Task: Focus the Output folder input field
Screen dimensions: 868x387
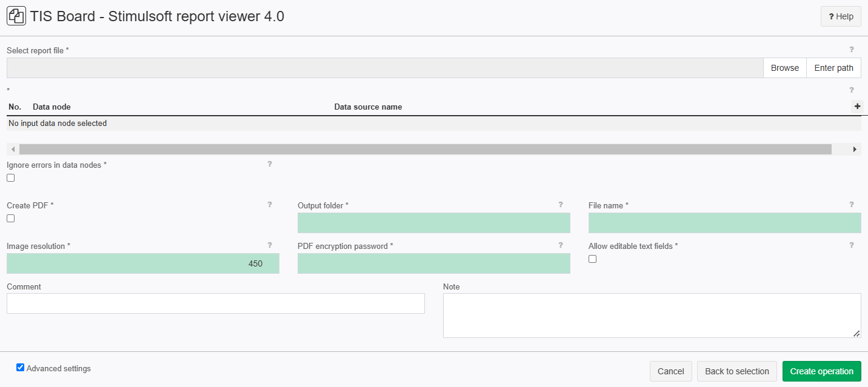Action: [434, 223]
